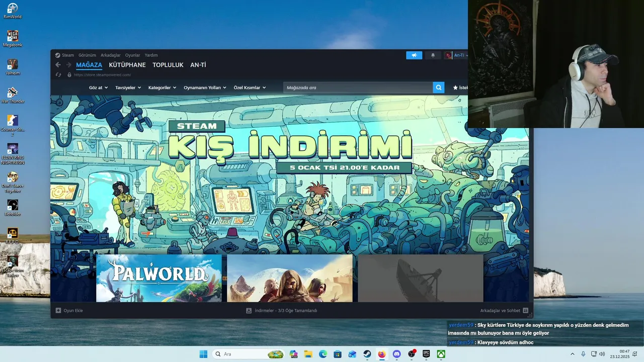Click the microphone icon in system tray
This screenshot has height=362, width=644.
[583, 354]
